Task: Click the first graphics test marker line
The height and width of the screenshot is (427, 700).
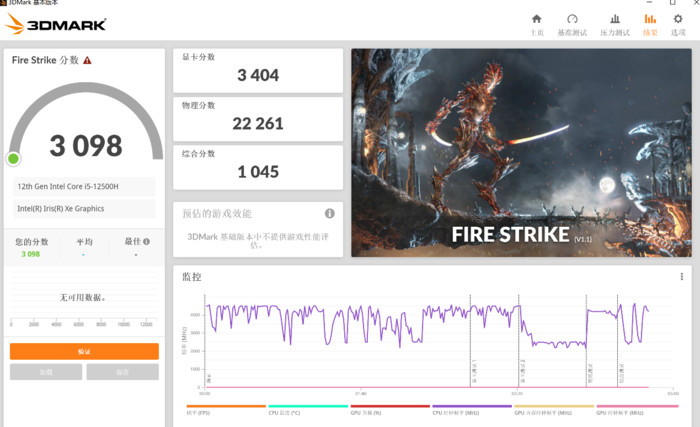Action: (x=470, y=341)
